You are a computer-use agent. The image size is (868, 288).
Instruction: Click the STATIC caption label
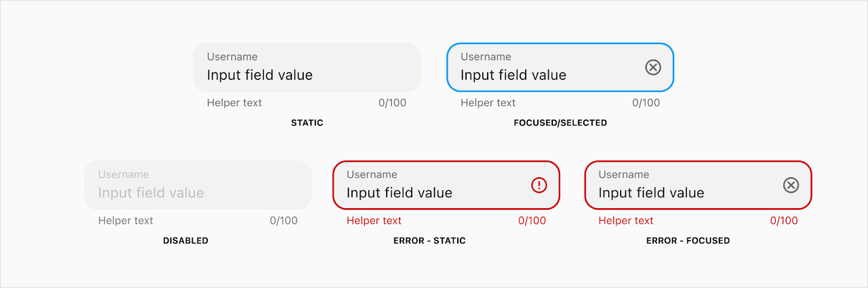point(307,123)
